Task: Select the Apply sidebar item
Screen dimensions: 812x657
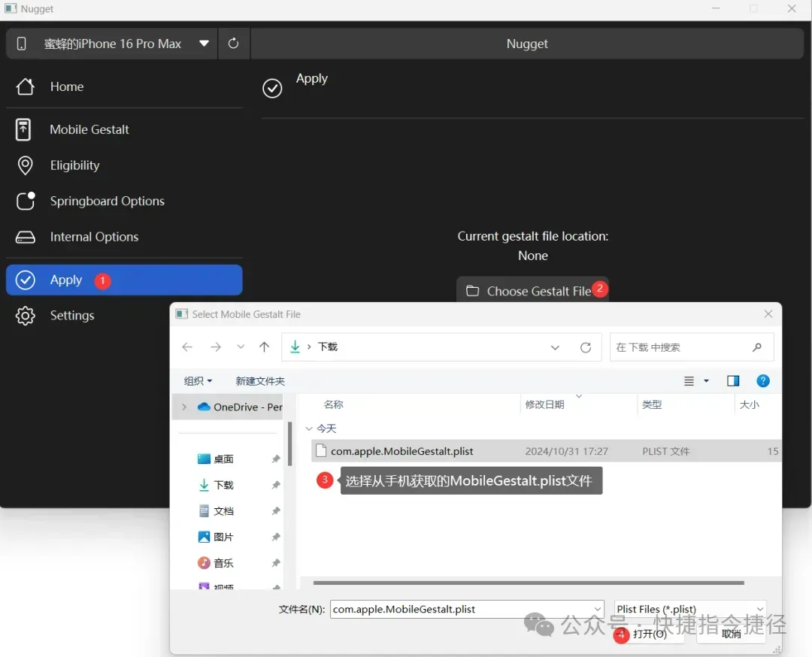Action: pos(124,280)
